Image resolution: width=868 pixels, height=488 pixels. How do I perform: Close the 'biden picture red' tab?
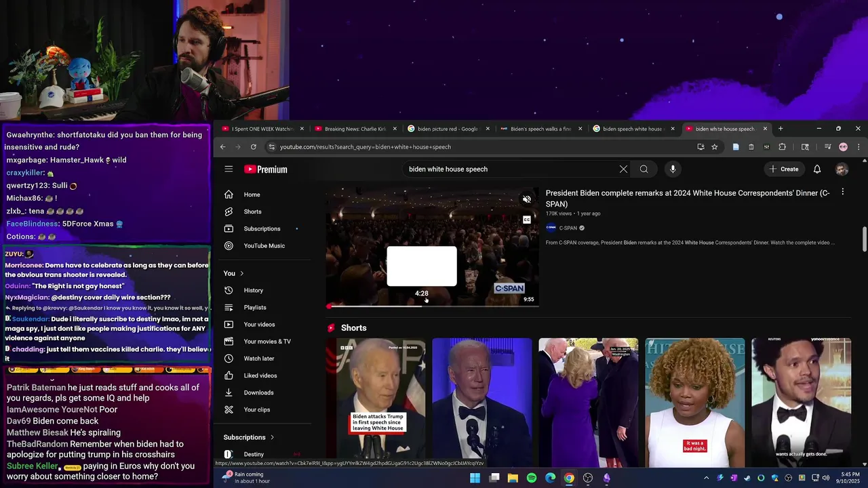[488, 129]
